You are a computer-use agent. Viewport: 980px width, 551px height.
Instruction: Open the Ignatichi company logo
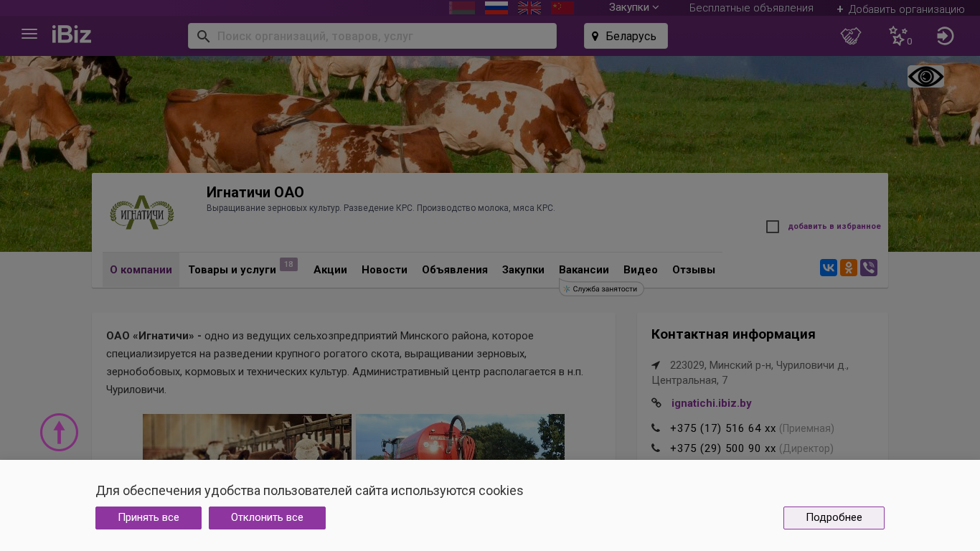tap(142, 212)
